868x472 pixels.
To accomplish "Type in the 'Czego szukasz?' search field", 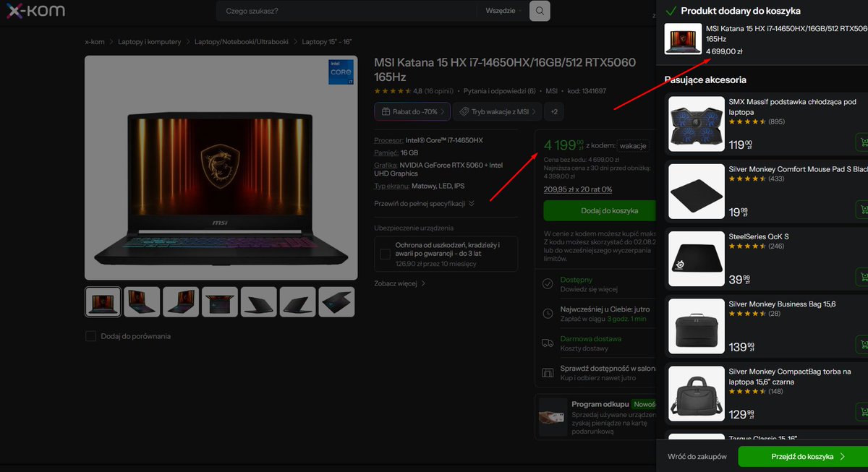I will 345,11.
